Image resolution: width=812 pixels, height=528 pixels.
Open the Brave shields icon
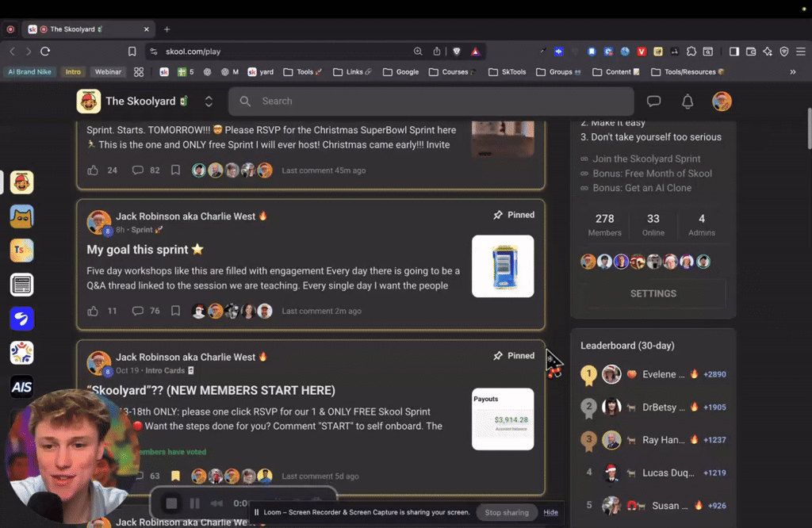click(456, 52)
